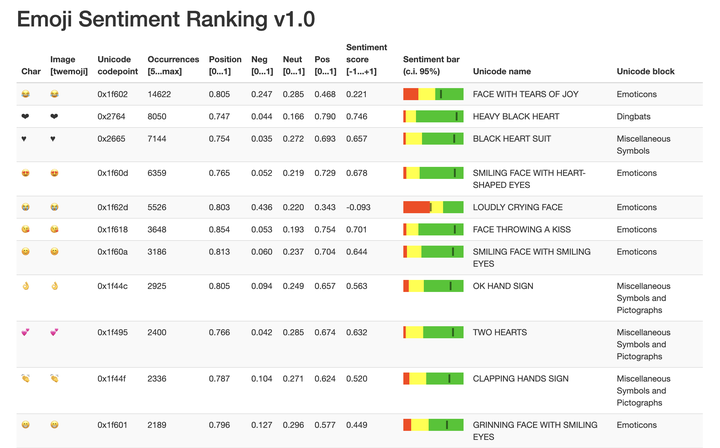Screen dimensions: 720x448
Task: Click the name BLACK HEART SUIT
Action: pos(512,139)
